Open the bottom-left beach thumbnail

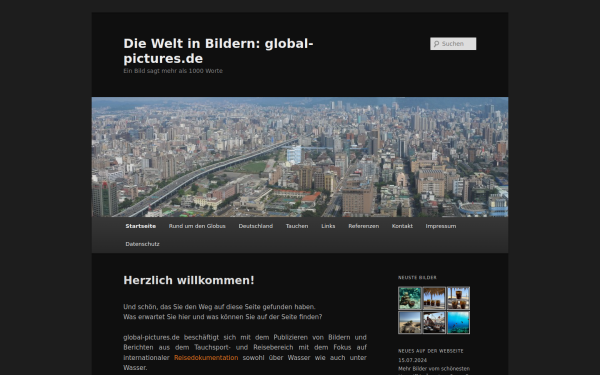[x=409, y=323]
